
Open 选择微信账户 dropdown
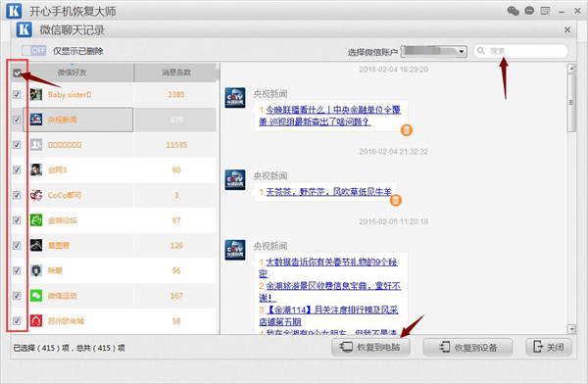[x=434, y=51]
